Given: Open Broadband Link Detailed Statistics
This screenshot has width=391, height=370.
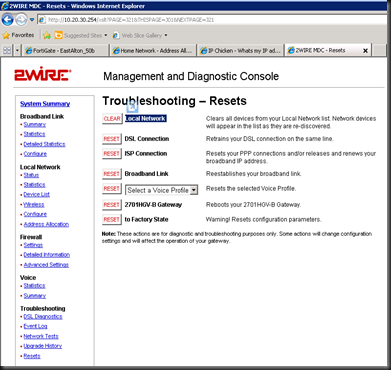Looking at the screenshot, I should (44, 144).
